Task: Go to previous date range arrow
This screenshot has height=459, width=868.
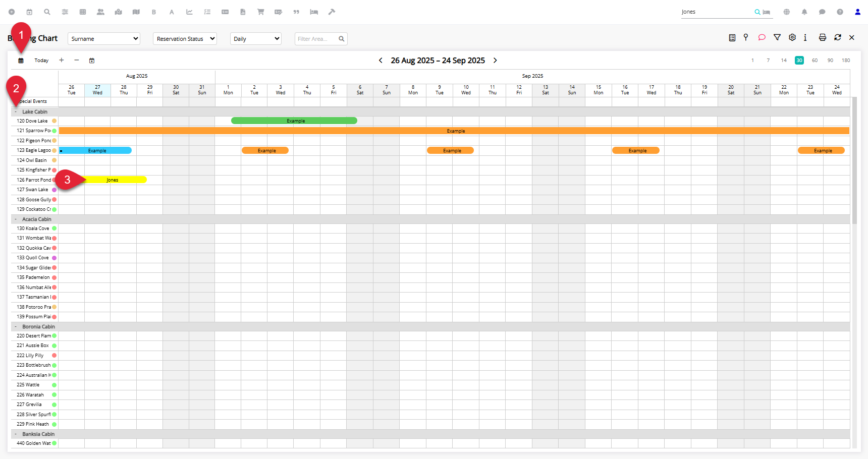Action: click(x=381, y=61)
